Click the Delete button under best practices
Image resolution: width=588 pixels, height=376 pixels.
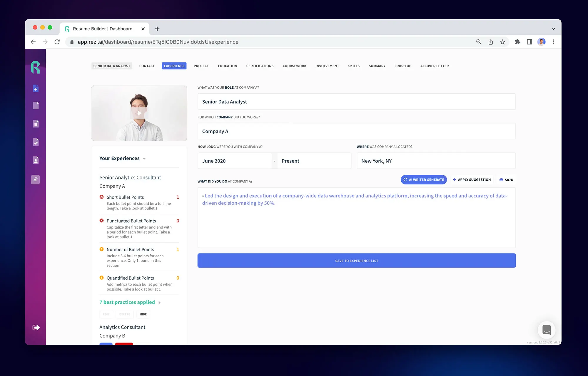pos(125,314)
